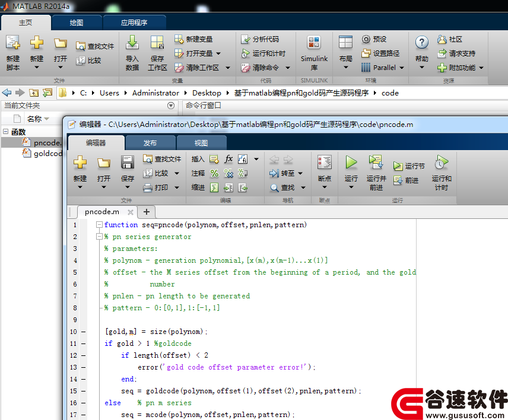Click the 预设 preferences gear icon
508x420 pixels.
(x=366, y=39)
